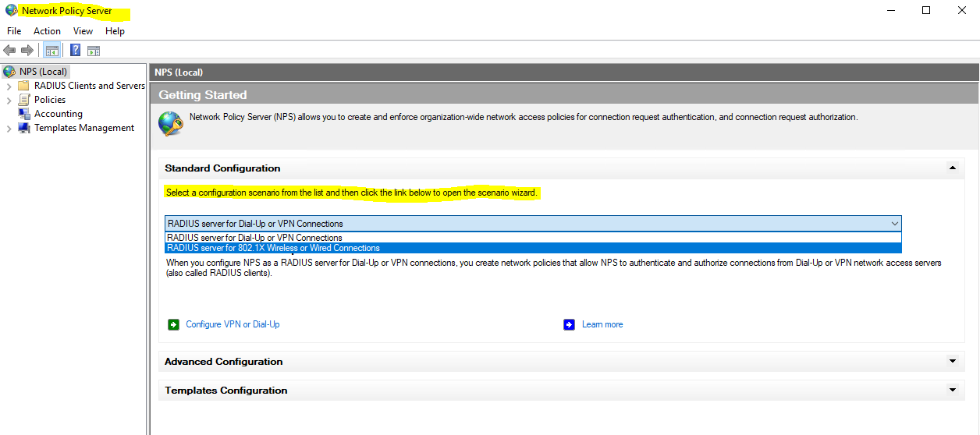Click the 'Select a configuration scenario' instruction text
980x435 pixels.
point(351,193)
